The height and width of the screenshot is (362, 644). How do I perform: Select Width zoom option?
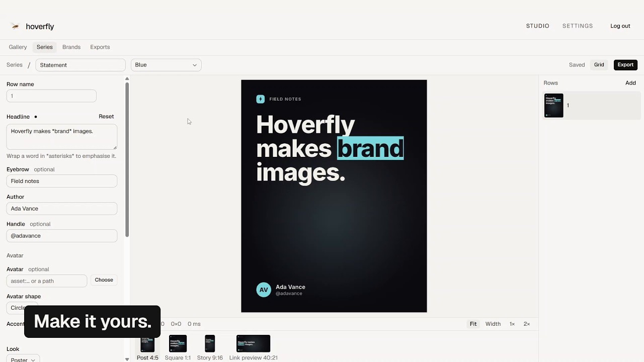click(x=493, y=324)
